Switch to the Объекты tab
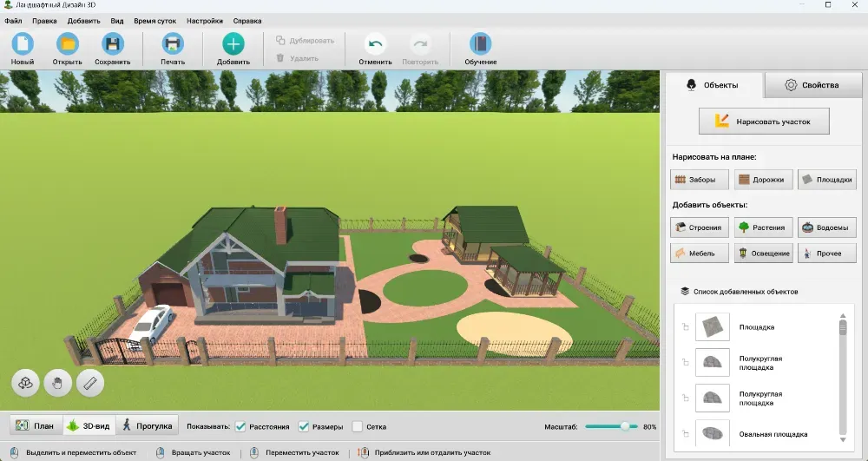The width and height of the screenshot is (868, 461). click(x=713, y=85)
